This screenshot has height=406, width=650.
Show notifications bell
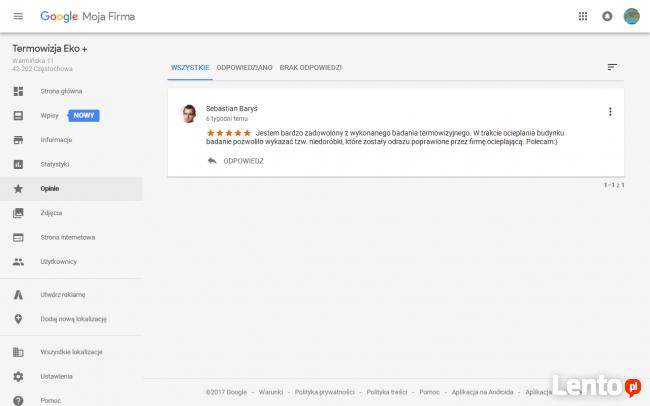[x=607, y=16]
